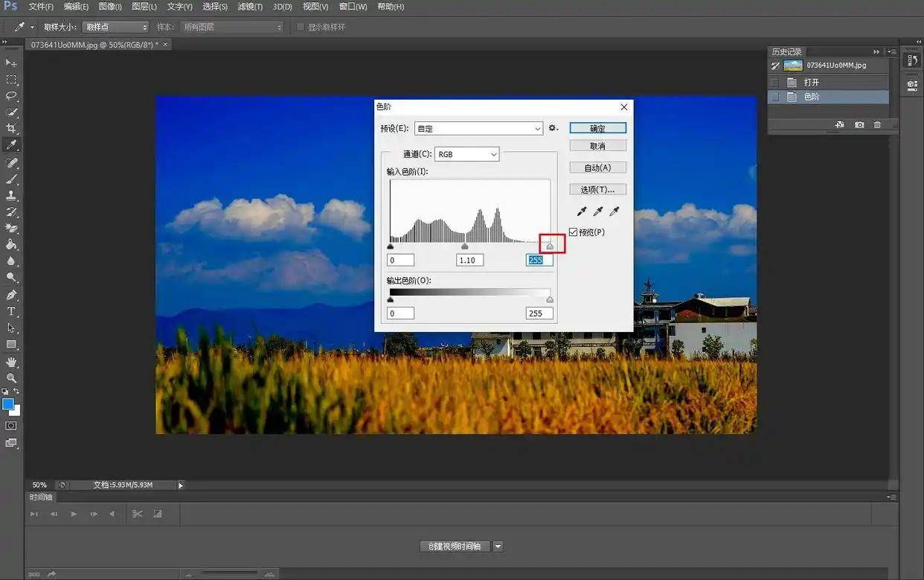
Task: Click the 确定 button in Levels
Action: 598,128
